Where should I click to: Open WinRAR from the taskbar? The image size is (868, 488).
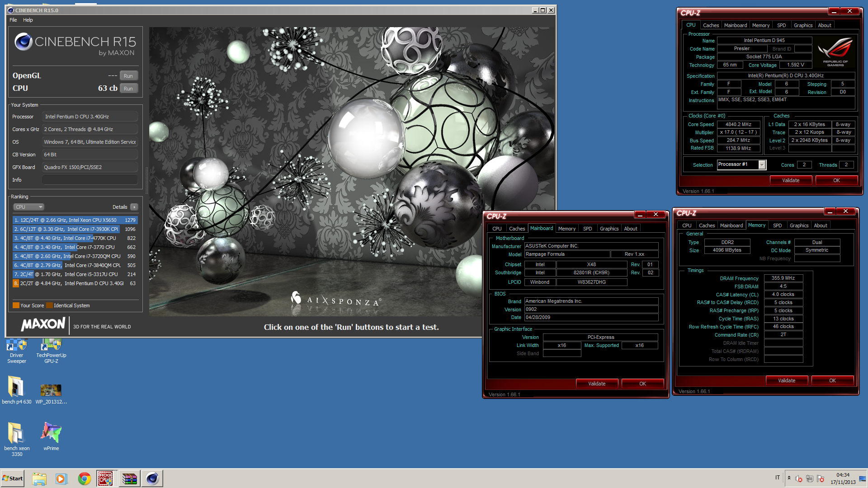(x=129, y=479)
